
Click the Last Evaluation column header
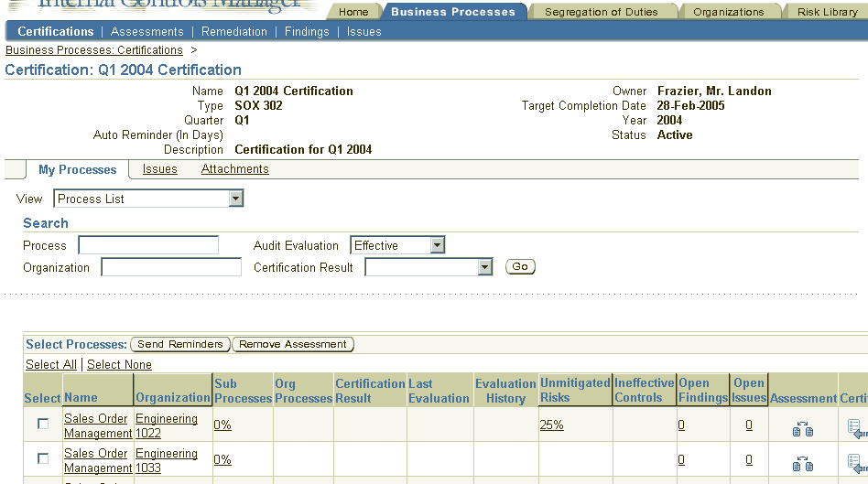pos(439,391)
